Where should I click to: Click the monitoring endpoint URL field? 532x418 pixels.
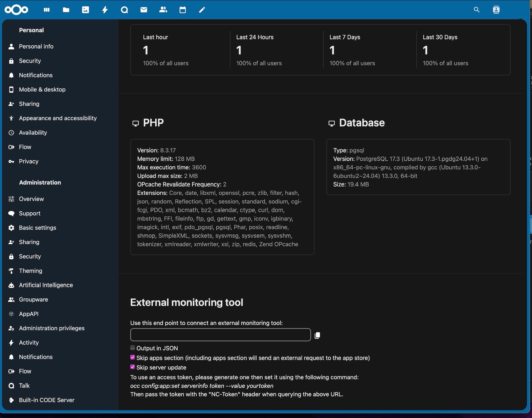[x=221, y=335]
